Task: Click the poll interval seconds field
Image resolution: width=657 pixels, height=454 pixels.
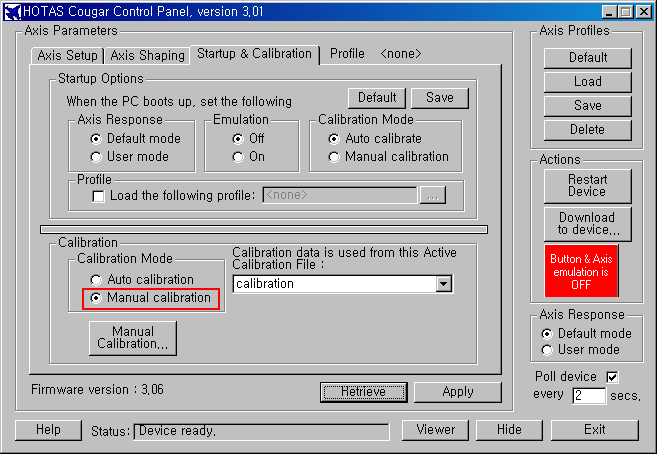Action: (589, 396)
